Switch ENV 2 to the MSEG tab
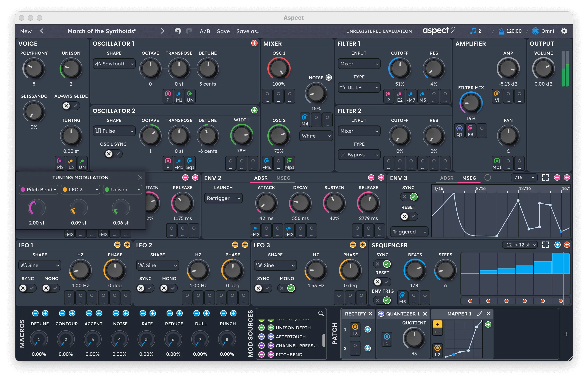588x380 pixels. (284, 178)
